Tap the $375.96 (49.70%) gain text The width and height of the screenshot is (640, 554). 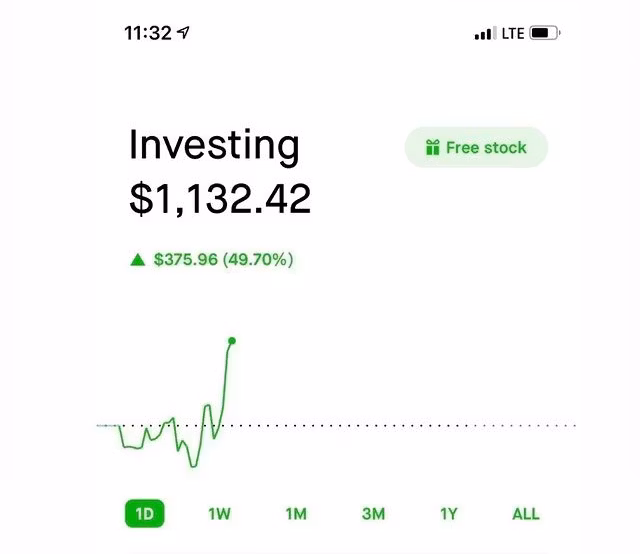pos(223,260)
